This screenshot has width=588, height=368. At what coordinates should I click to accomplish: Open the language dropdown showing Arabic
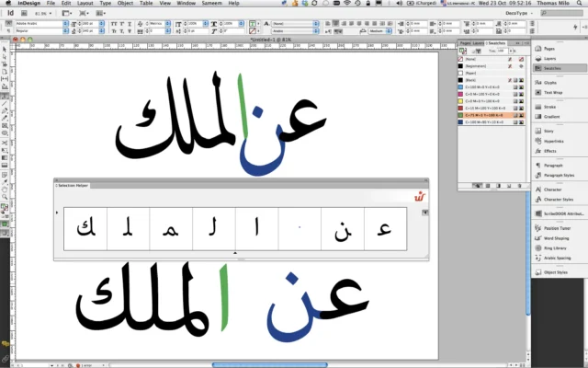pyautogui.click(x=296, y=31)
